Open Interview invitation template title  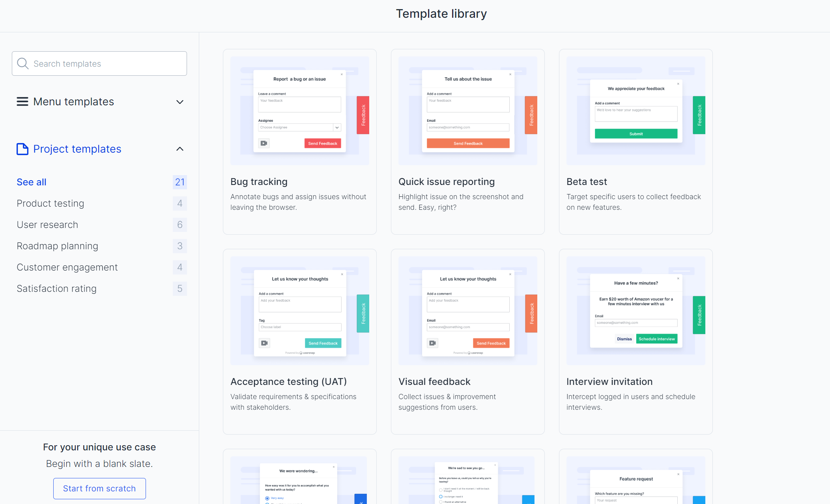[609, 382]
